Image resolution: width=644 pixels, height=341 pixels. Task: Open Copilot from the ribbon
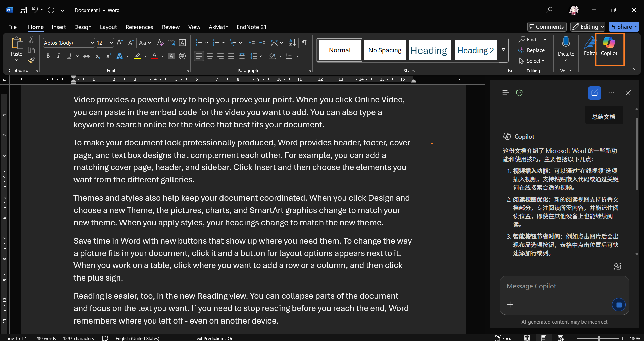pyautogui.click(x=609, y=47)
